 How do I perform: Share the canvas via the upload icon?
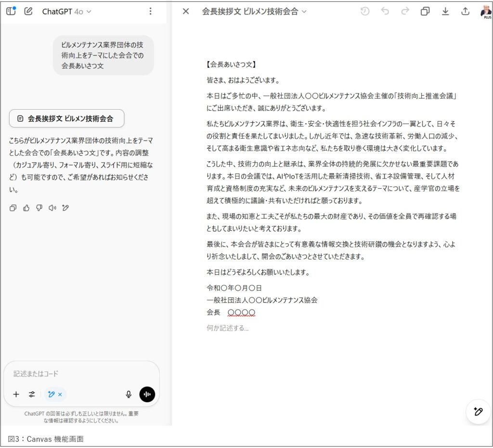[x=465, y=11]
